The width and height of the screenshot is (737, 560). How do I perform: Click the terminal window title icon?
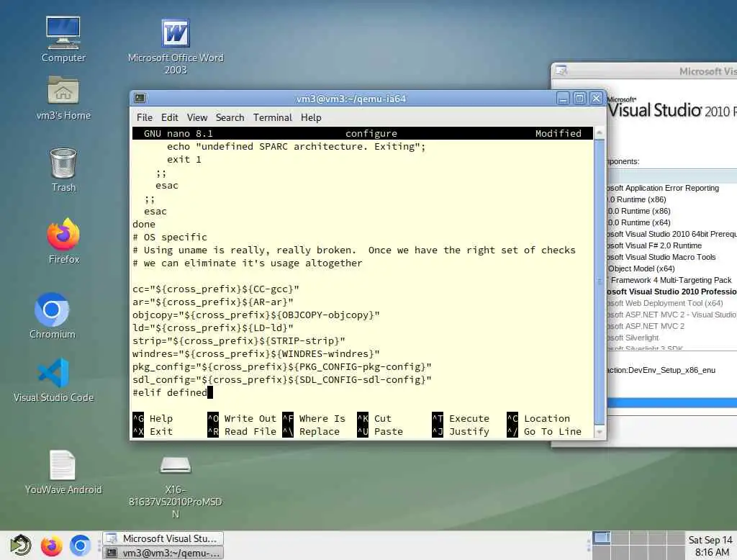pyautogui.click(x=140, y=98)
